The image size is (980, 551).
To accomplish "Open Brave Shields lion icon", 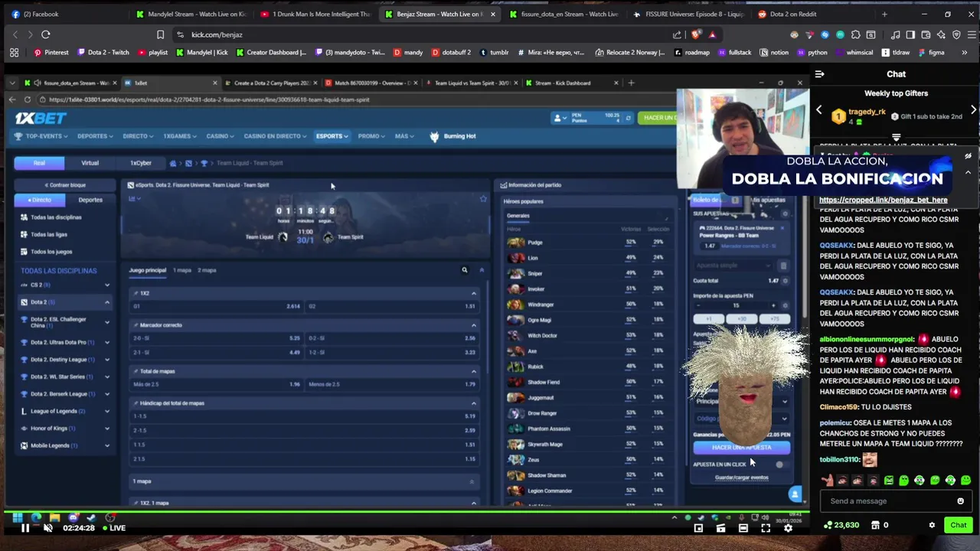I will coord(695,34).
